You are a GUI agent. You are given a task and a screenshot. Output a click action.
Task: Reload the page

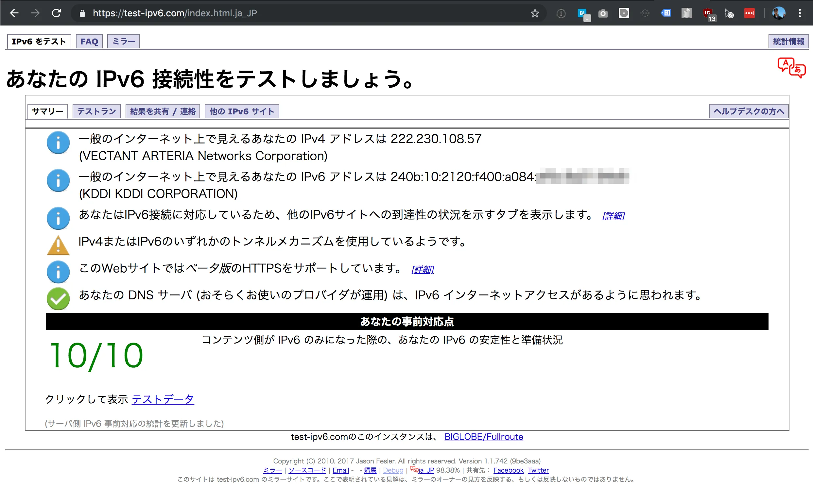(56, 13)
